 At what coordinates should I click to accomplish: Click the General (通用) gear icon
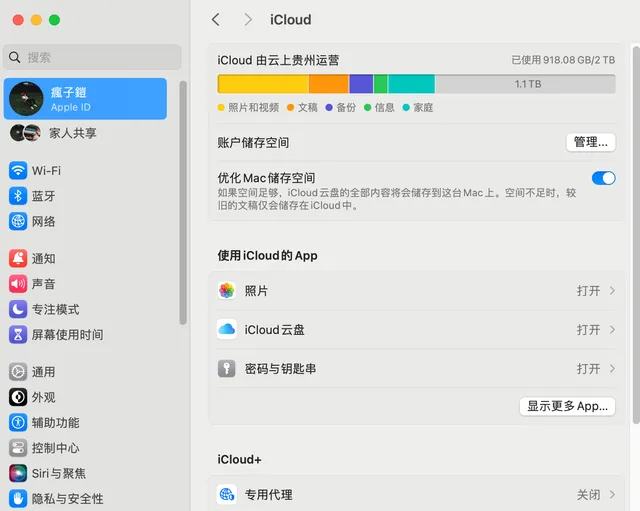tap(18, 372)
